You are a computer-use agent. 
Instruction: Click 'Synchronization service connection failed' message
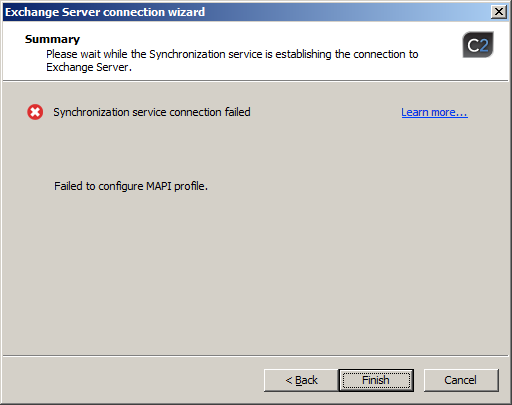152,112
